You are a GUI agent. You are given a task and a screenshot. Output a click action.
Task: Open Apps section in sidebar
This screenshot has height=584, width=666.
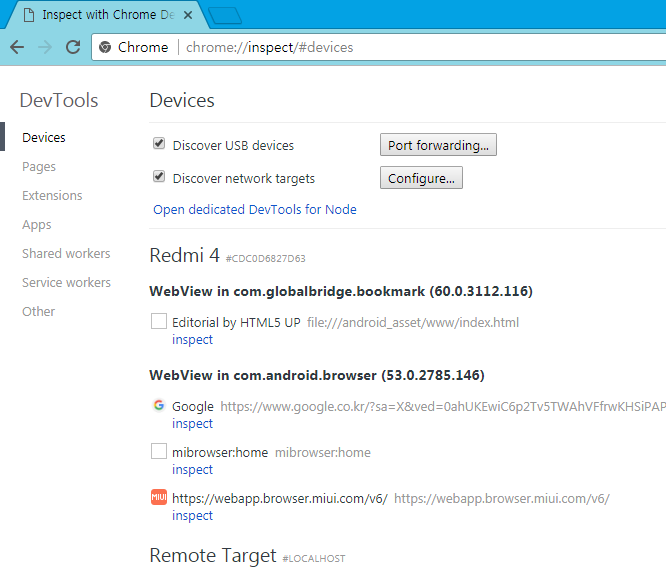point(37,224)
